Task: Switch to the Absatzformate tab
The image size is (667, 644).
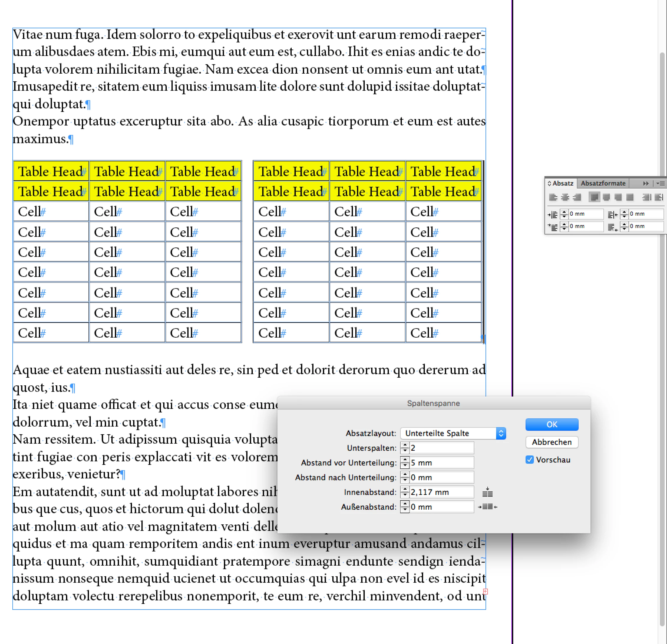Action: (603, 184)
